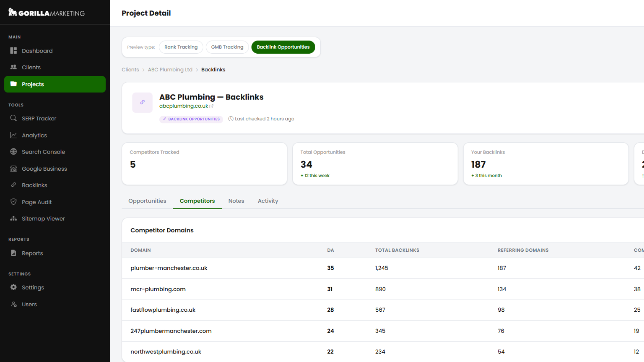Viewport: 644px width, 362px height.
Task: Open Dashboard from the sidebar
Action: [x=55, y=51]
